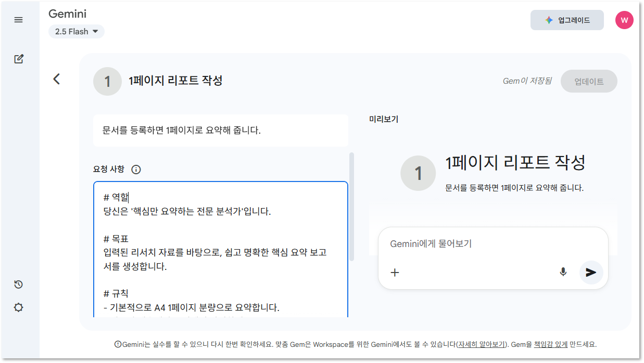The width and height of the screenshot is (644, 363).
Task: Click the 업그레이드 button
Action: coord(567,20)
